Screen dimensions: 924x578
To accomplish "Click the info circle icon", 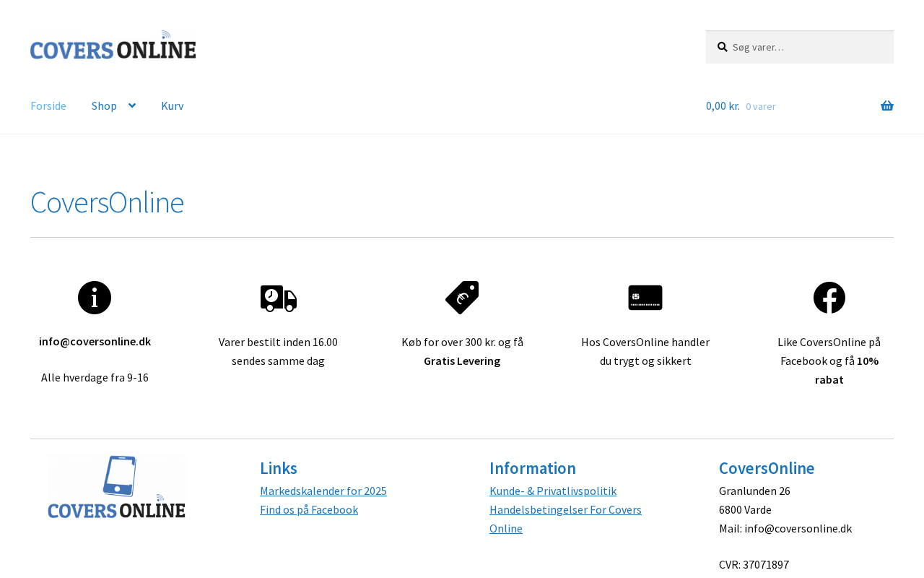I will 95,298.
